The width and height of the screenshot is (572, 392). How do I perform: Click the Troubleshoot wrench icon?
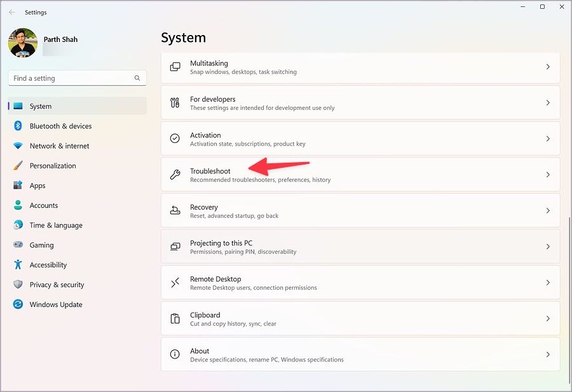[x=175, y=175]
